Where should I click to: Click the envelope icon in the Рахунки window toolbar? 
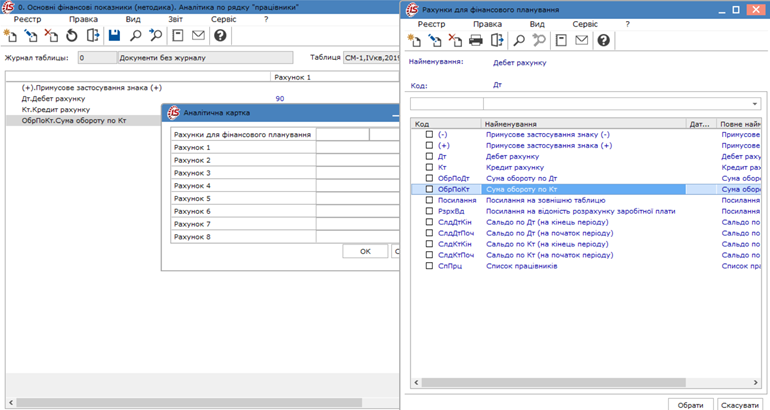coord(581,40)
